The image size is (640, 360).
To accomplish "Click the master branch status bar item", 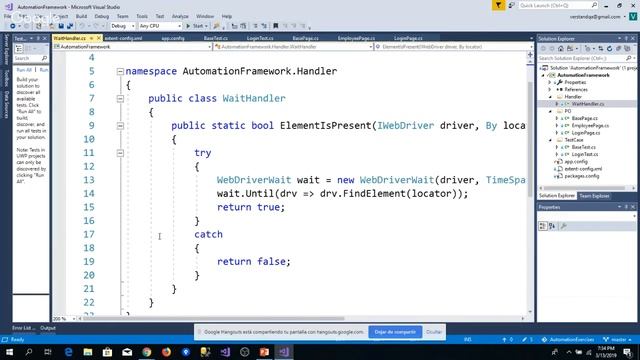I will point(618,340).
